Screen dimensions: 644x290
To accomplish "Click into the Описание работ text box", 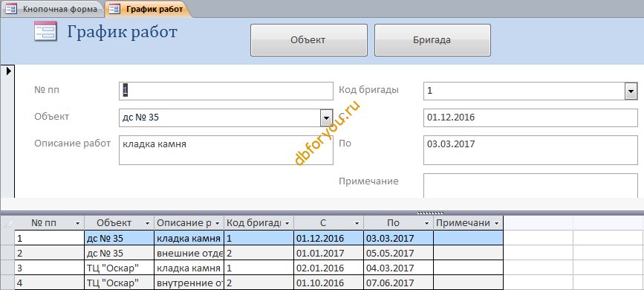I will [x=226, y=150].
